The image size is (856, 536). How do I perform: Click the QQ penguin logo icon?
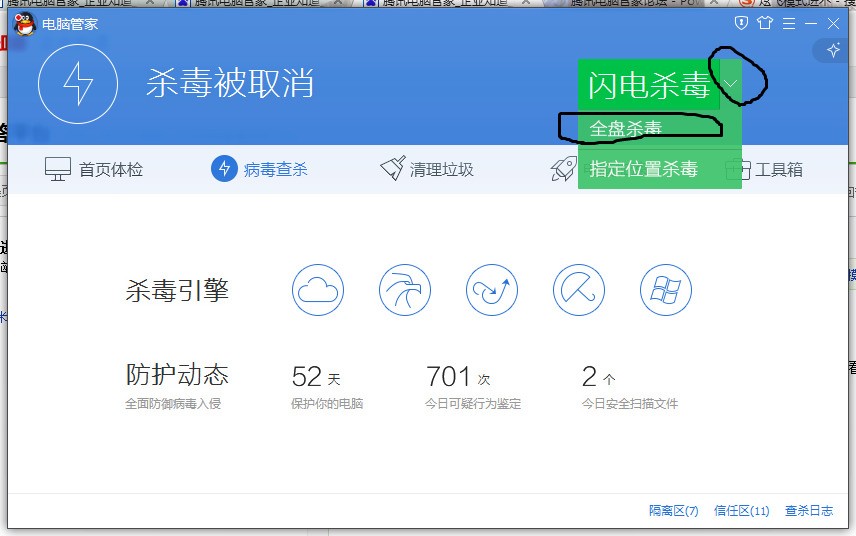(25, 24)
